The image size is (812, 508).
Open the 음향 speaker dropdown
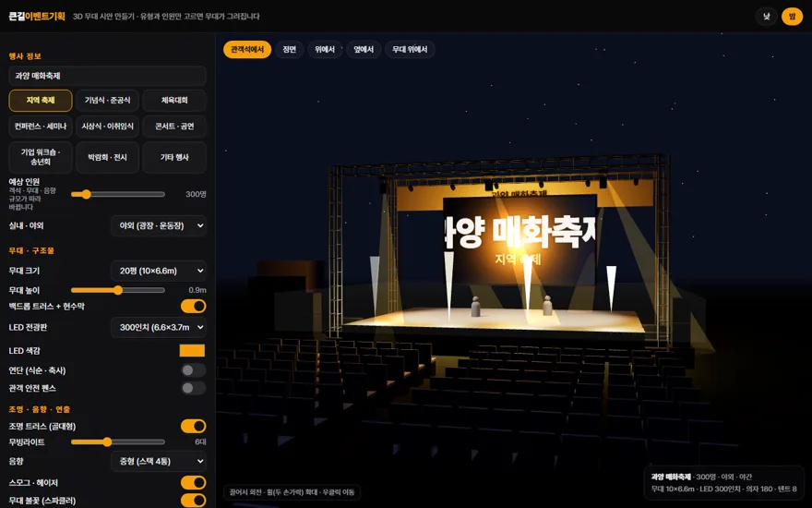coord(159,461)
